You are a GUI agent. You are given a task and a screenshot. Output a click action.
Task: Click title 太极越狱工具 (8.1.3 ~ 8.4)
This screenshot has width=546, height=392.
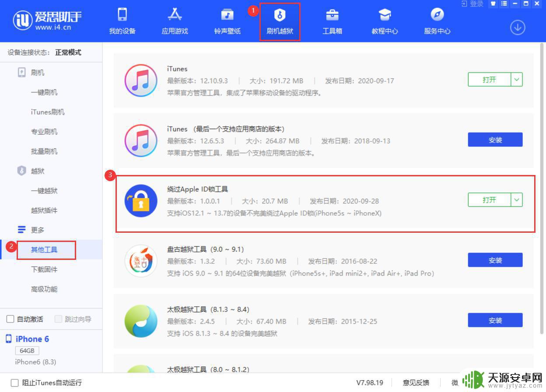click(208, 309)
